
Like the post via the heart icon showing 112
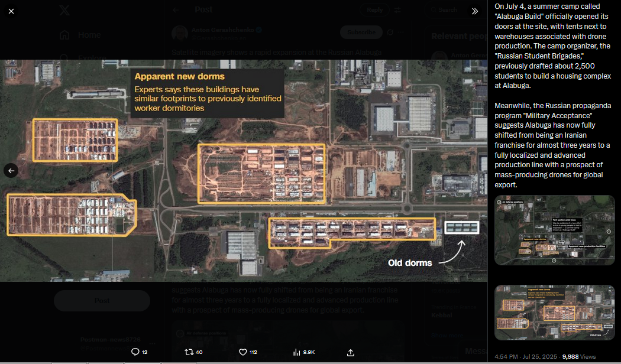click(248, 352)
